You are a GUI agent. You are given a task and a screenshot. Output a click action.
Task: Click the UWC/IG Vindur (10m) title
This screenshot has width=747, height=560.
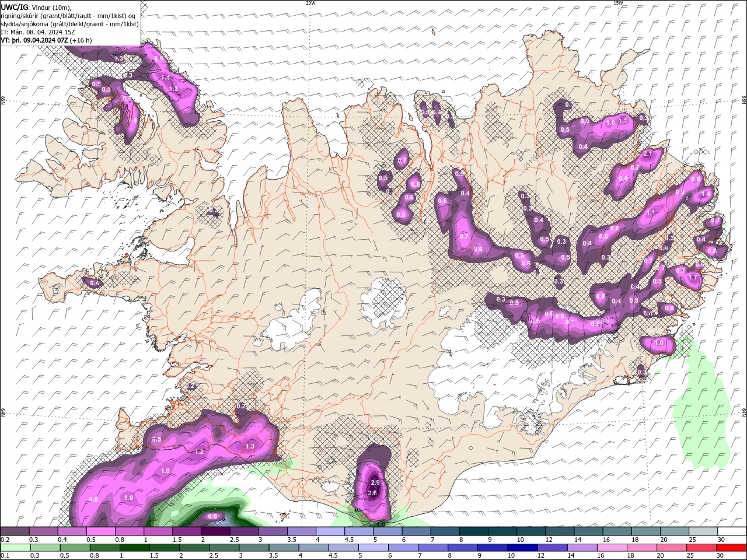pyautogui.click(x=36, y=7)
